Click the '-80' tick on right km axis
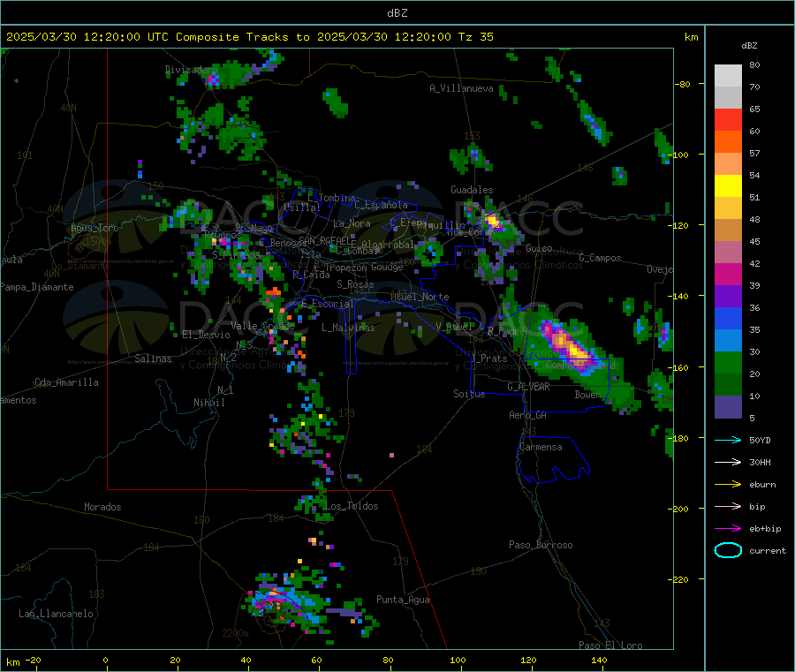This screenshot has width=795, height=672. click(x=682, y=84)
